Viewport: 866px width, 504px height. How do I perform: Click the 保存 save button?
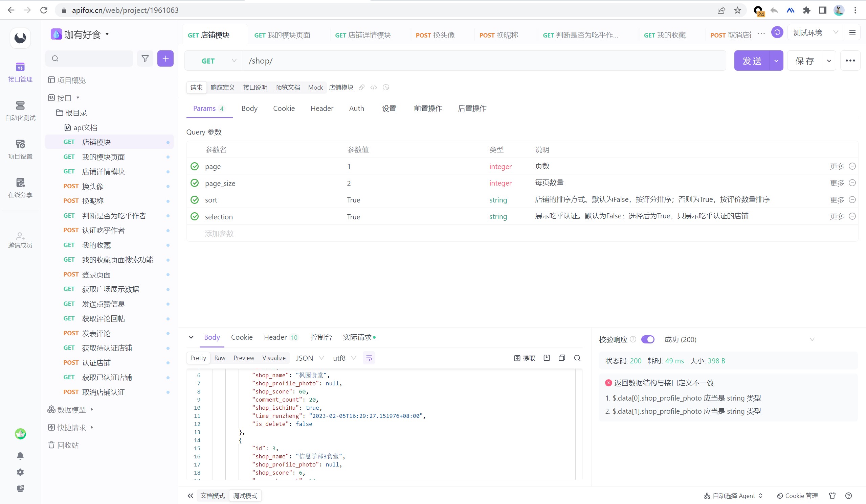pyautogui.click(x=804, y=61)
